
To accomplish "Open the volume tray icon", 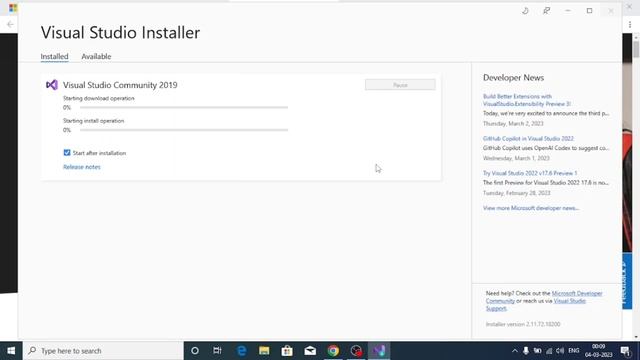I will tap(560, 351).
